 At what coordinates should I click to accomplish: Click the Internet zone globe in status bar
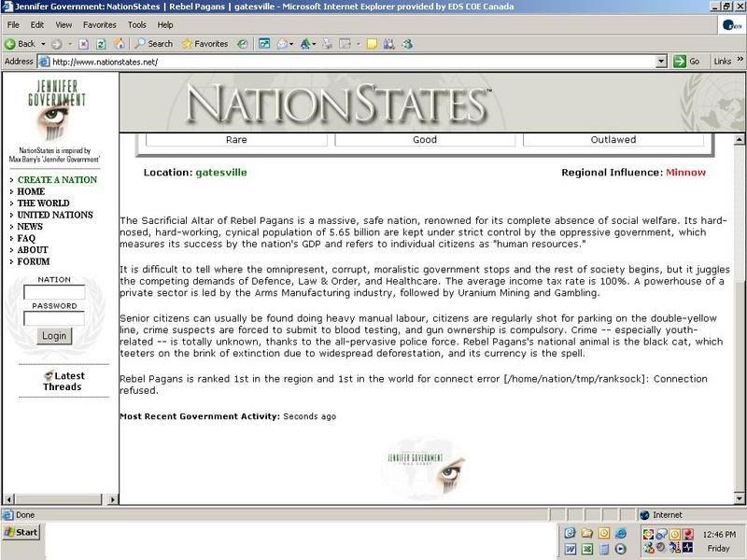(644, 515)
